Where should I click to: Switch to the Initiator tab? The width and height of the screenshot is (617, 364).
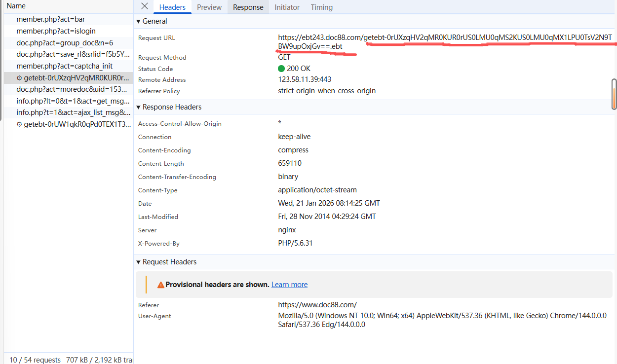[287, 7]
